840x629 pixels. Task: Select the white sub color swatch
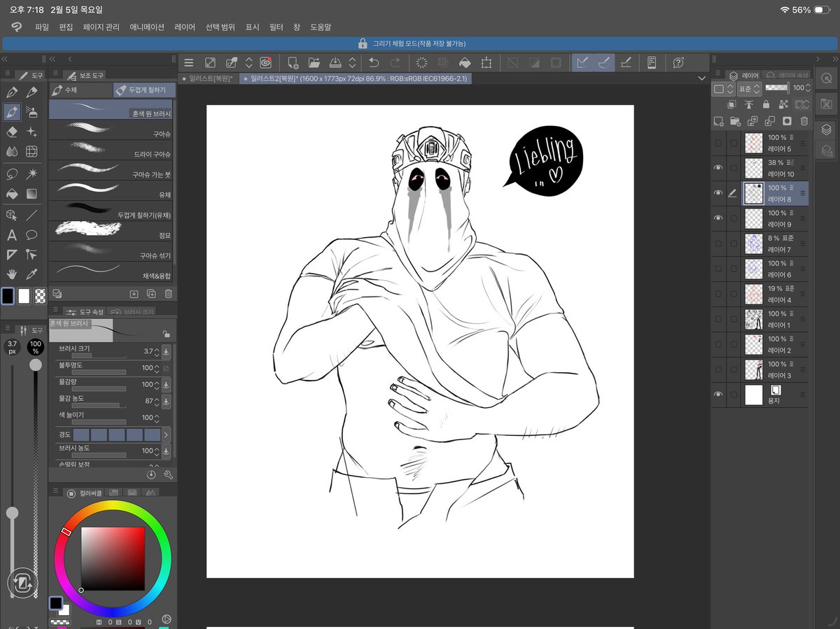24,296
